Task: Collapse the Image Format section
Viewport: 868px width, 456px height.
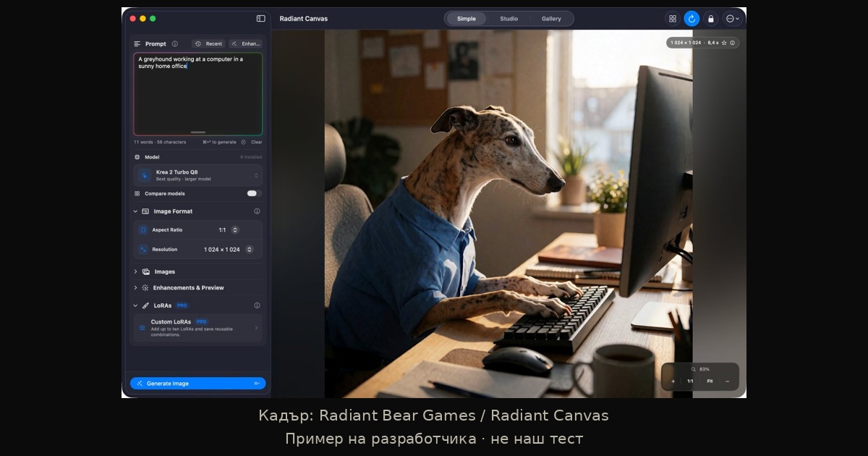Action: point(135,211)
